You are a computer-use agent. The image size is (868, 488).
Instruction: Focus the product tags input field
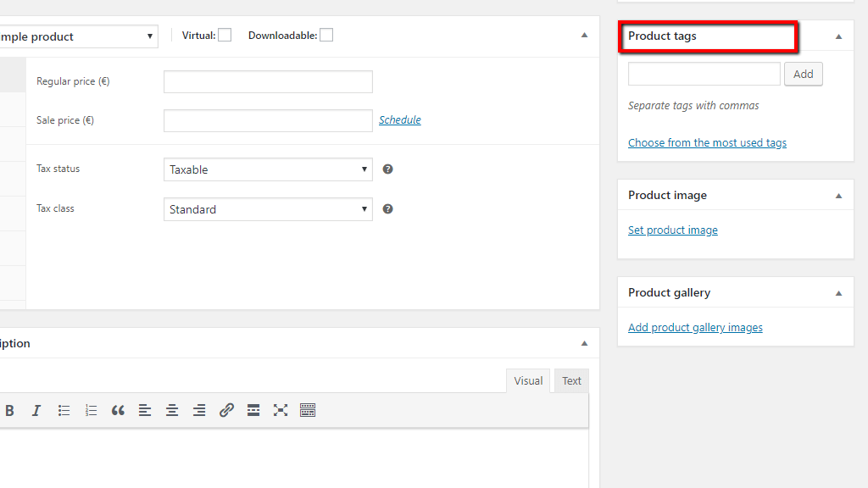(x=704, y=75)
